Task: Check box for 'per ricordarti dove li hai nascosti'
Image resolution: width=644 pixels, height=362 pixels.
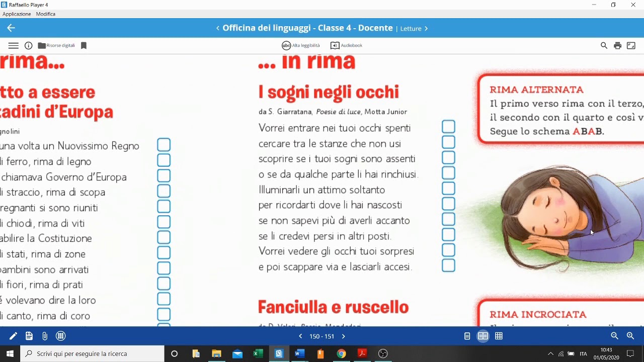Action: [448, 204]
